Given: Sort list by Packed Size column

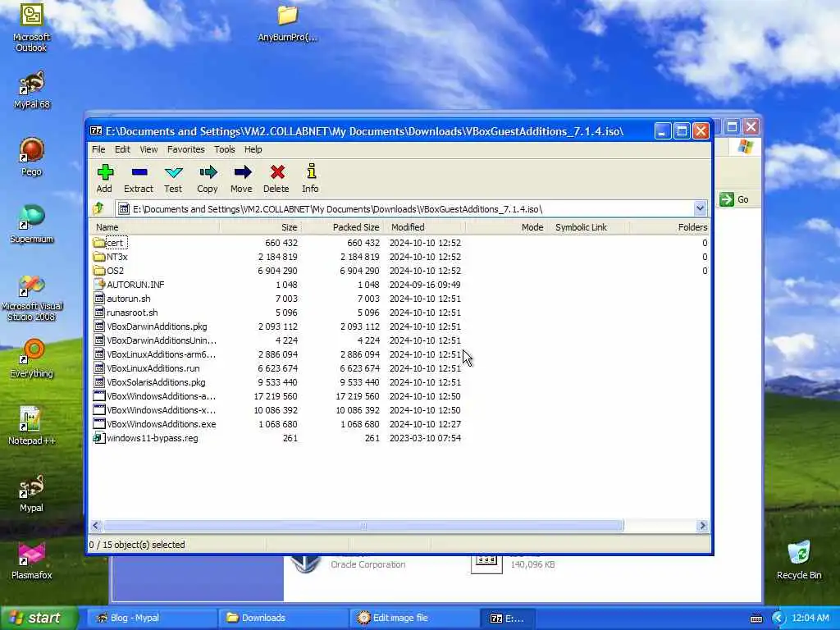Looking at the screenshot, I should tap(342, 227).
